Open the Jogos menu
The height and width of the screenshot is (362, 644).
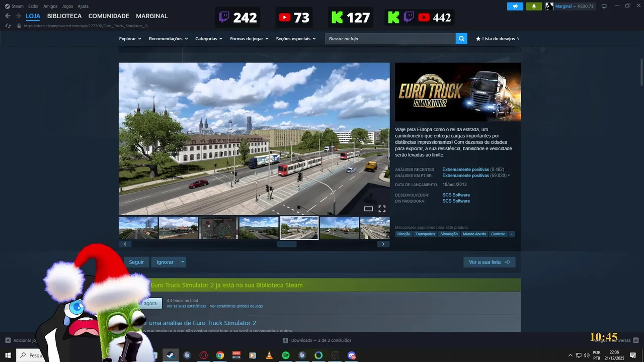pos(67,6)
